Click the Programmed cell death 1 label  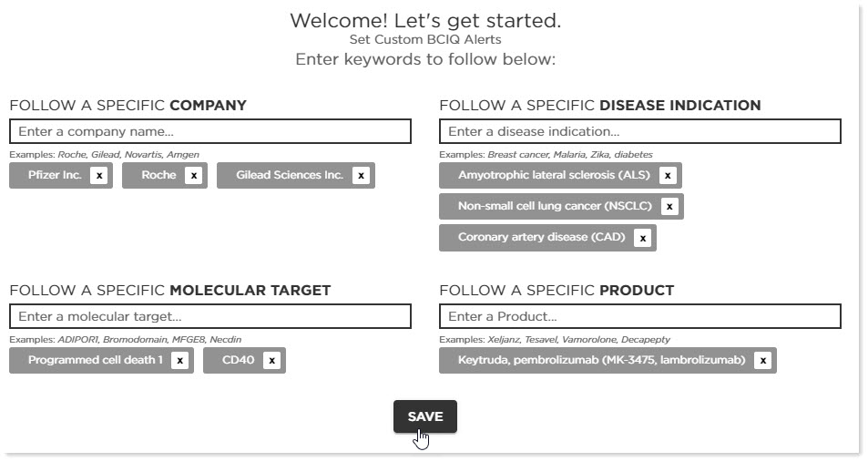pyautogui.click(x=96, y=360)
